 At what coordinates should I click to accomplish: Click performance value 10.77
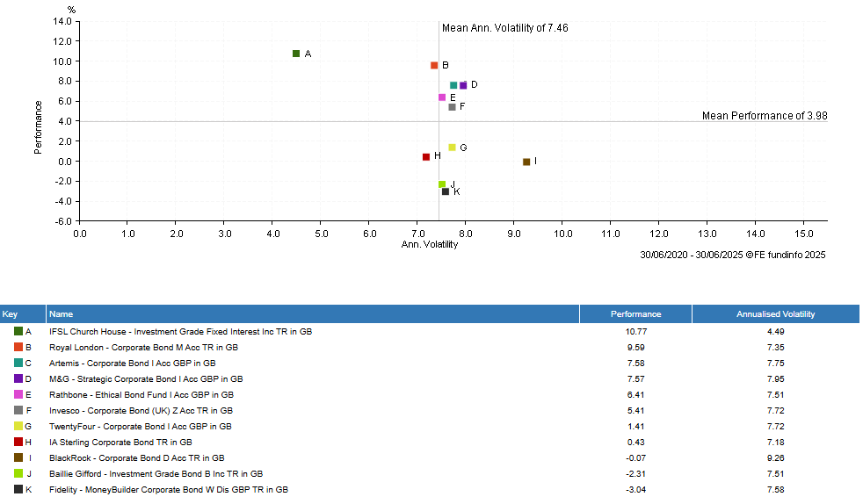(635, 332)
